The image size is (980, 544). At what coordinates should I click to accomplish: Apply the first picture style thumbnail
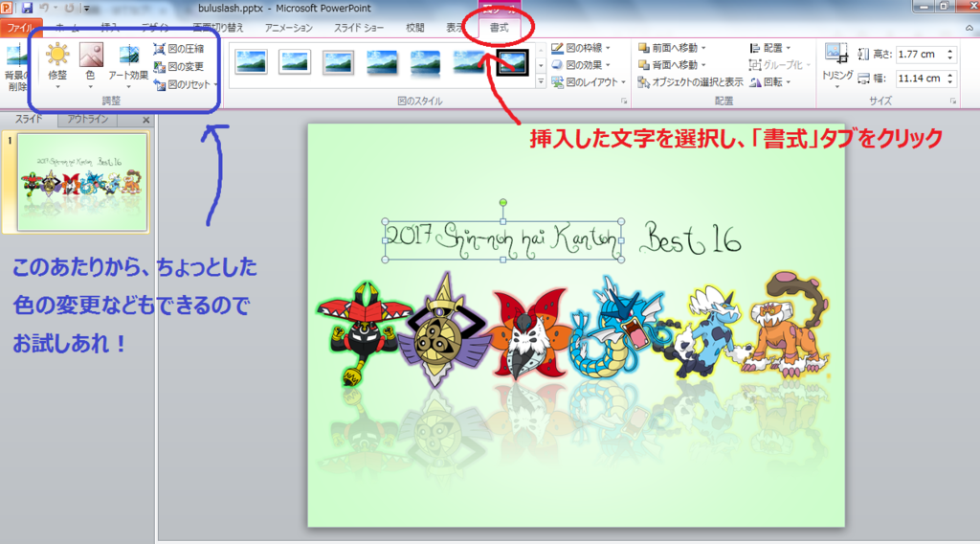252,62
